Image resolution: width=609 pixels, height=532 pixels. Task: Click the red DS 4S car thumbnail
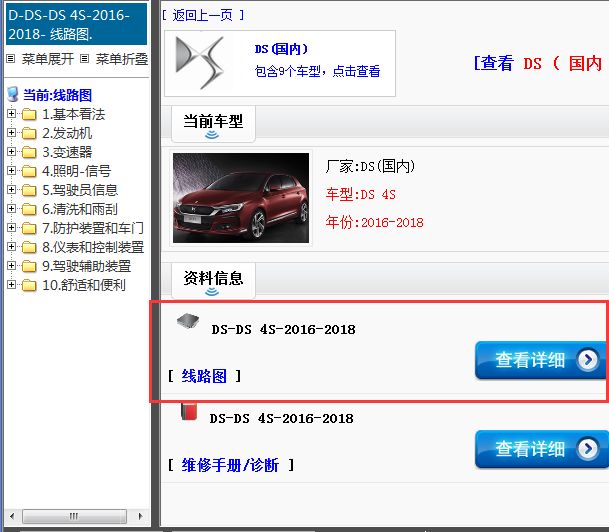[x=241, y=198]
